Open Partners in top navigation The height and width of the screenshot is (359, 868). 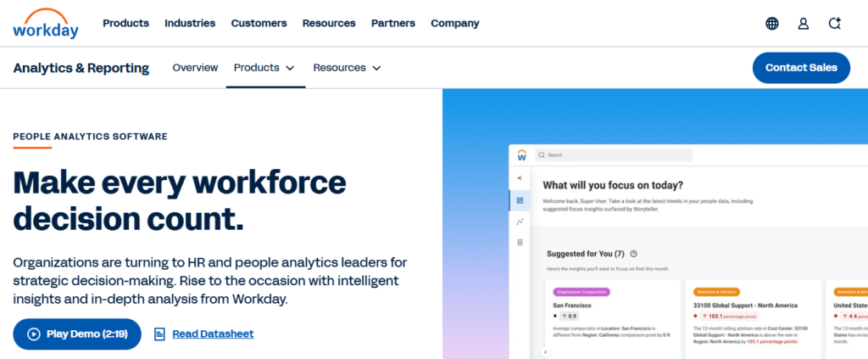[393, 23]
